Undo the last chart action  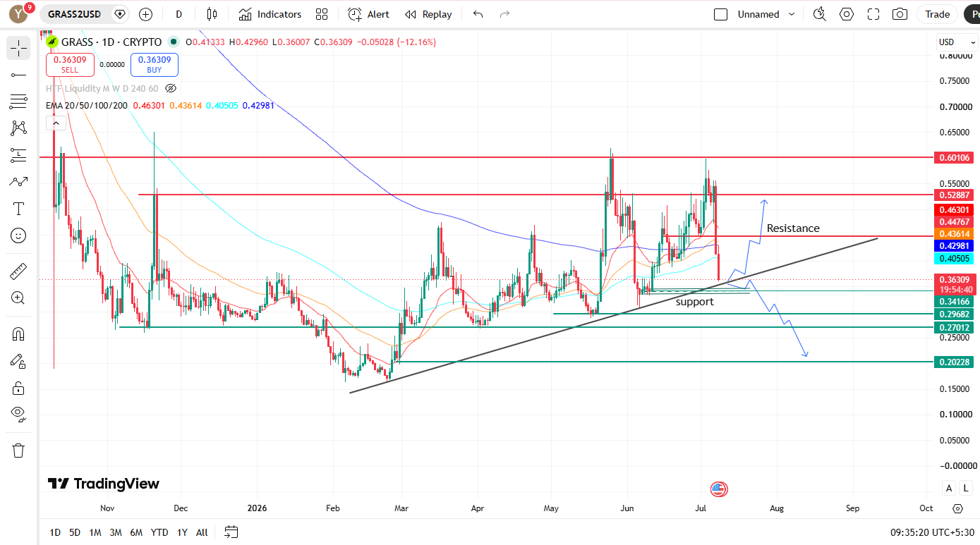coord(478,14)
